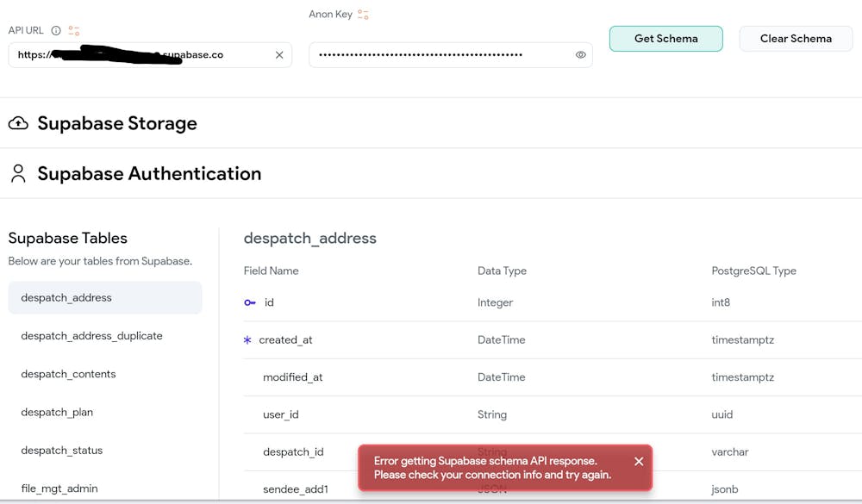Viewport: 862px width, 504px height.
Task: Click the 'DateTime' data type of modified_at
Action: pos(502,377)
